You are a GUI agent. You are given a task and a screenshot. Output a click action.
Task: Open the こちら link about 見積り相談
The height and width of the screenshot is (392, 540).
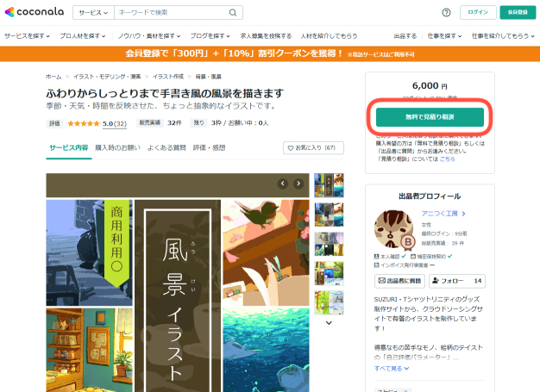(x=448, y=159)
